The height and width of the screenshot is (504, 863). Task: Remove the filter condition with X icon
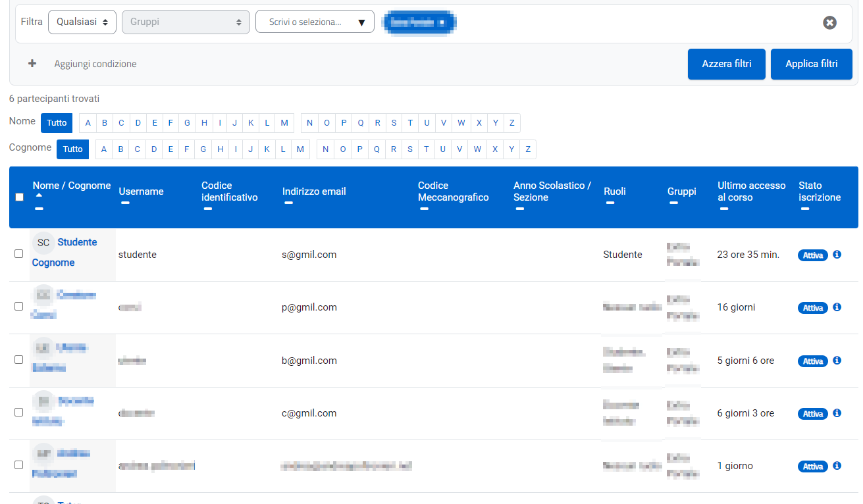click(x=829, y=23)
